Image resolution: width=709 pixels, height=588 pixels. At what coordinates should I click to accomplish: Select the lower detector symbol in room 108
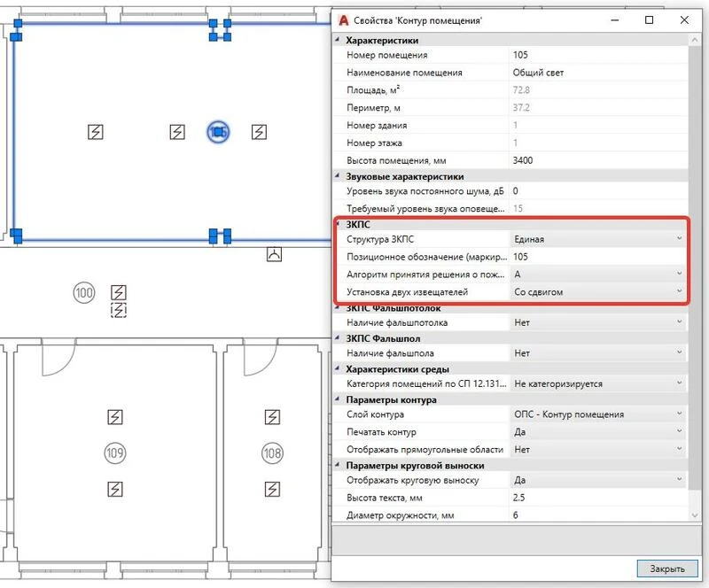point(273,489)
